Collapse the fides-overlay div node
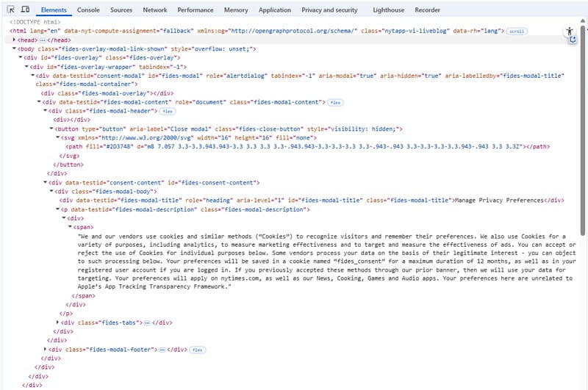The image size is (588, 390). (x=21, y=58)
